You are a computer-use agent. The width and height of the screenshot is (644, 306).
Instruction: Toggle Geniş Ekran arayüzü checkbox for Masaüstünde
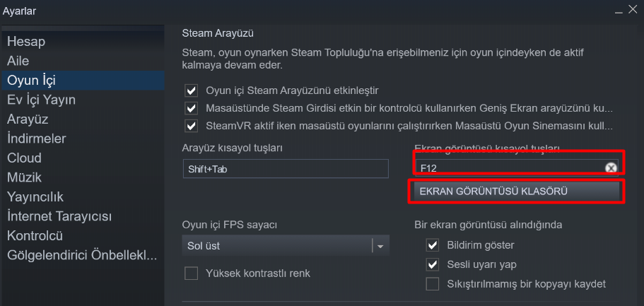[x=191, y=108]
